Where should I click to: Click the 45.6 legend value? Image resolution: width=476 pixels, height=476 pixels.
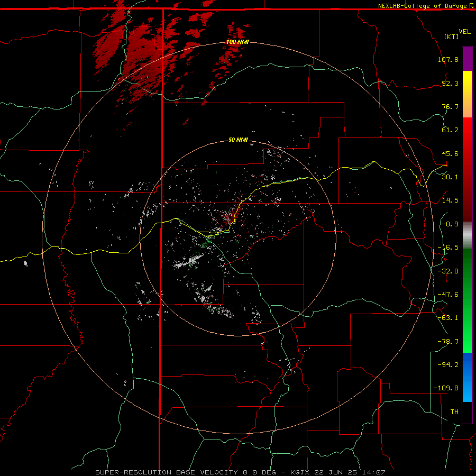click(450, 153)
